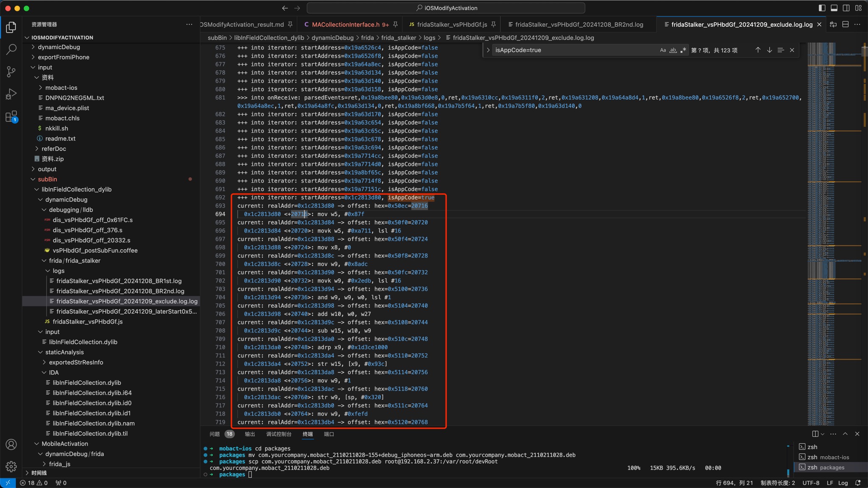This screenshot has width=868, height=488.
Task: Collapse the subBin folder
Action: pos(111,179)
